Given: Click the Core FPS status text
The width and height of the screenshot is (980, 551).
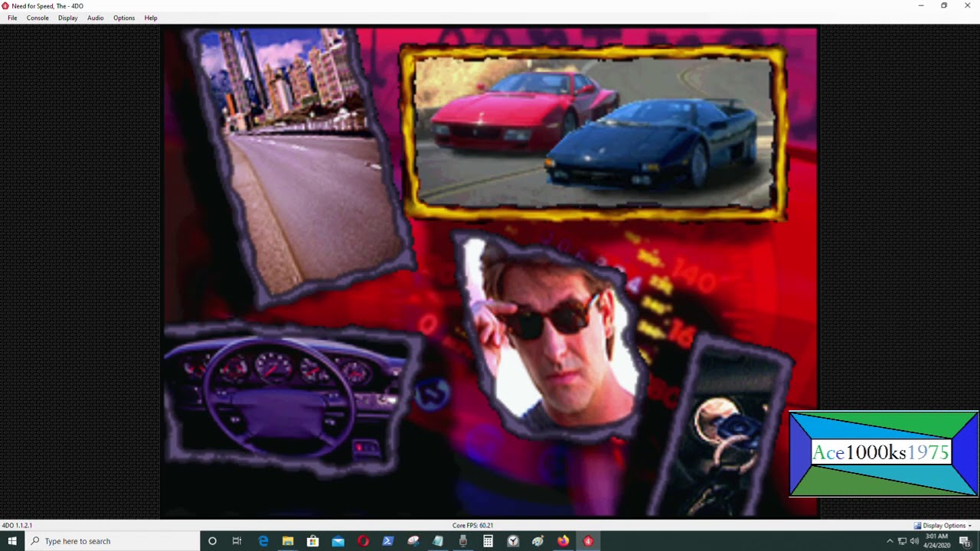Looking at the screenshot, I should (x=472, y=526).
